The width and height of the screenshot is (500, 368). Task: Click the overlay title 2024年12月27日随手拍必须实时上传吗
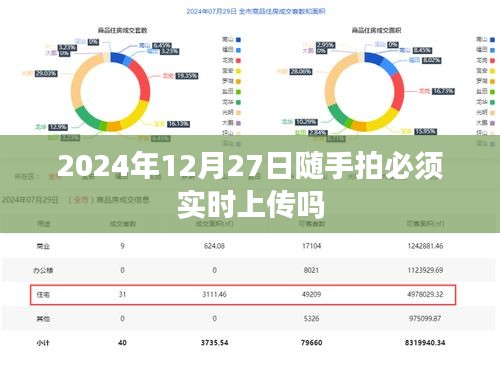[251, 184]
